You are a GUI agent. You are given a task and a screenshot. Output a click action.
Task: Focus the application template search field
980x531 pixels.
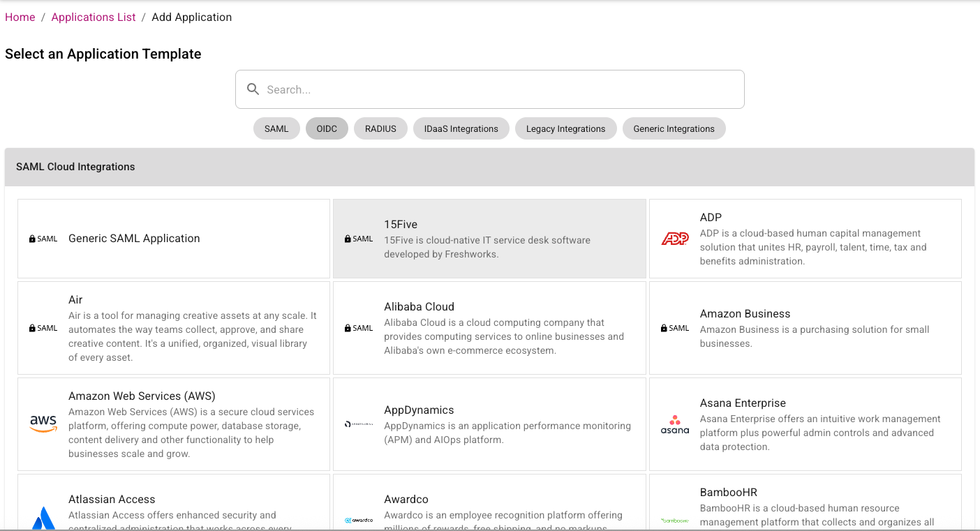[490, 89]
